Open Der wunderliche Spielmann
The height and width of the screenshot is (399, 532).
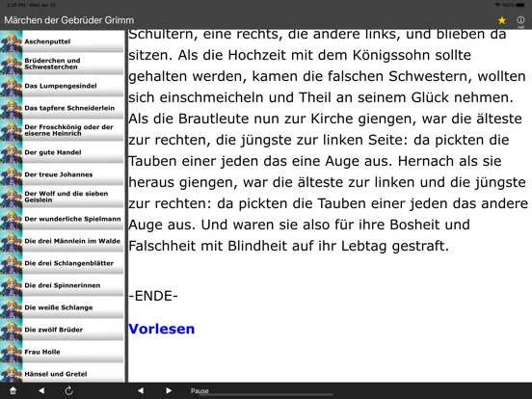63,219
